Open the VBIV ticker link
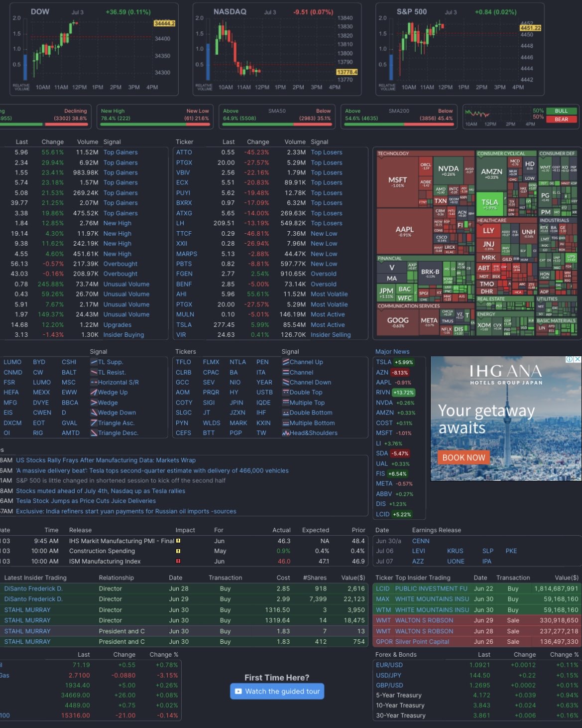The height and width of the screenshot is (728, 582). [x=183, y=172]
